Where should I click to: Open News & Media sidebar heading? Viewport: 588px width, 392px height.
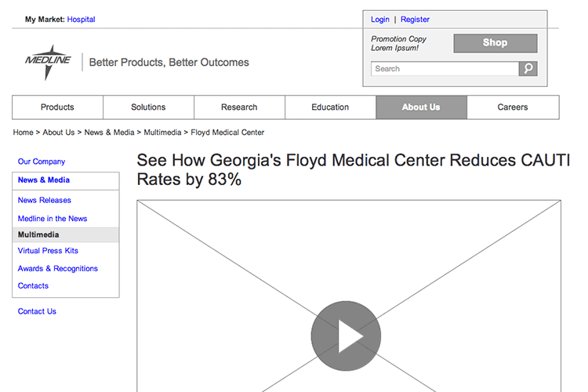(x=44, y=180)
